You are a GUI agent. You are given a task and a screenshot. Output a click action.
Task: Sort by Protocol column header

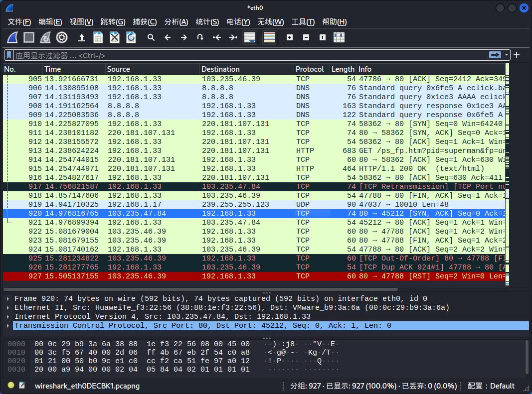pos(312,69)
